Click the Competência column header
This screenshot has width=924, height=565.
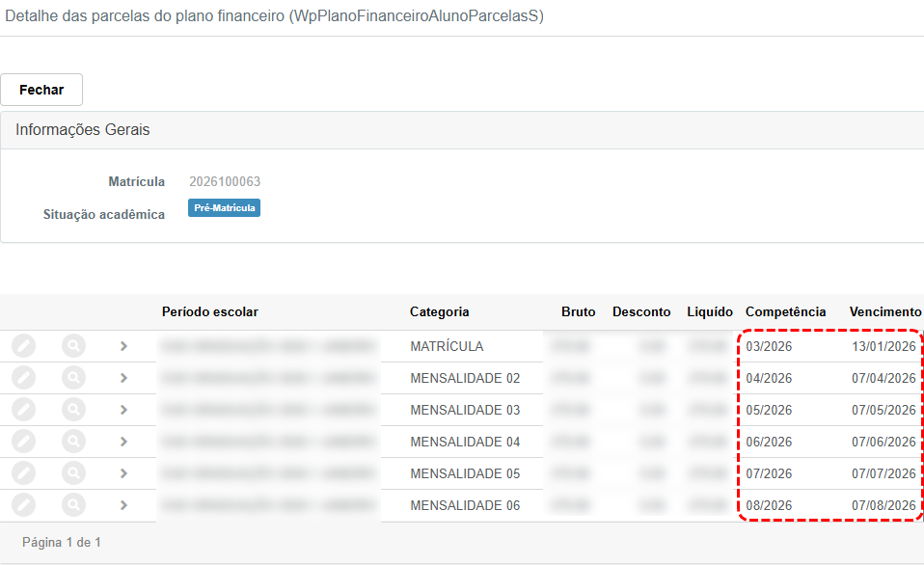click(785, 311)
